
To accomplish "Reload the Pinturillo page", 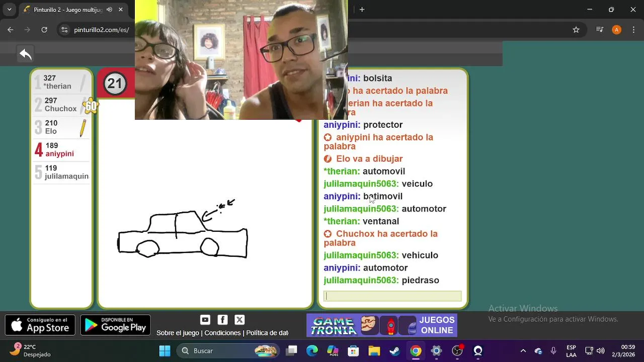I will pyautogui.click(x=45, y=30).
